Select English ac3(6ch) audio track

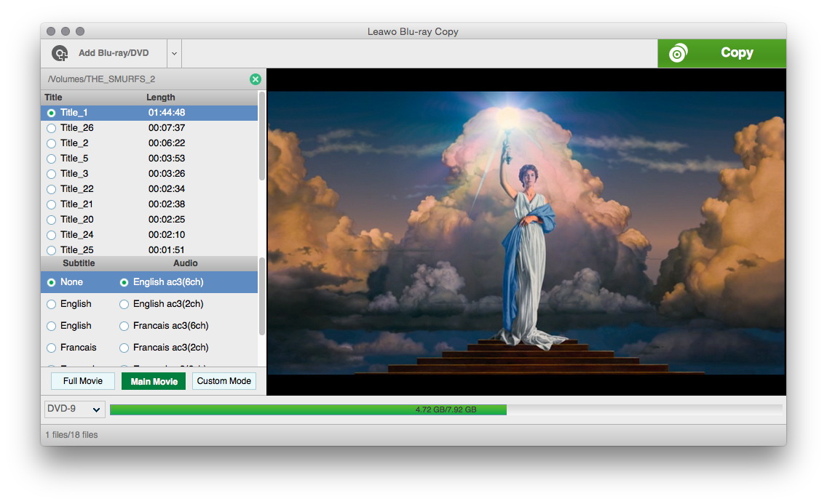click(x=124, y=282)
